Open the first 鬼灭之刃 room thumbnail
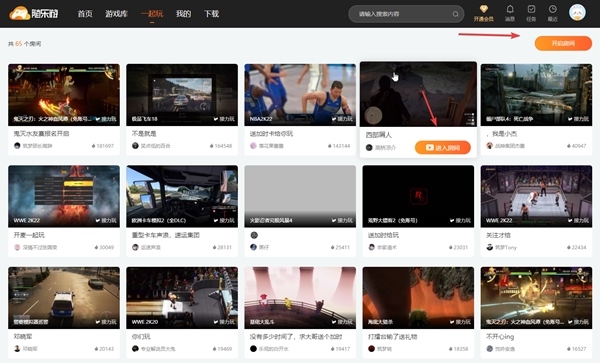Image resolution: width=600 pixels, height=363 pixels. (64, 95)
